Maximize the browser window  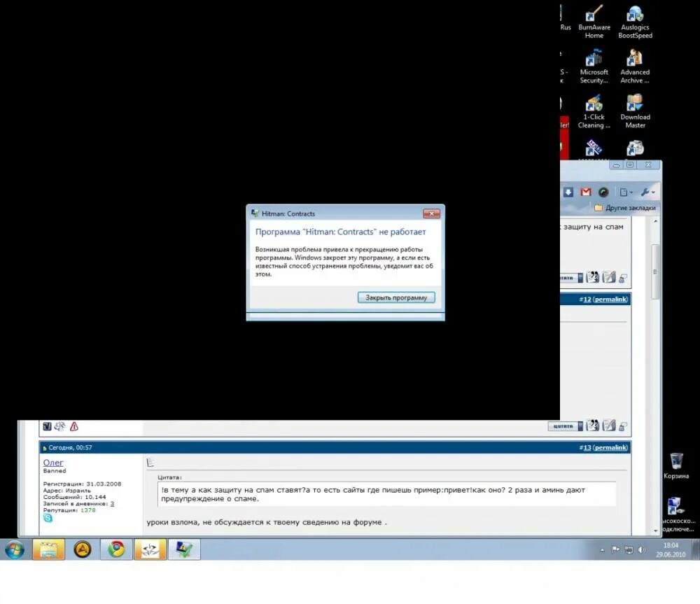[630, 165]
